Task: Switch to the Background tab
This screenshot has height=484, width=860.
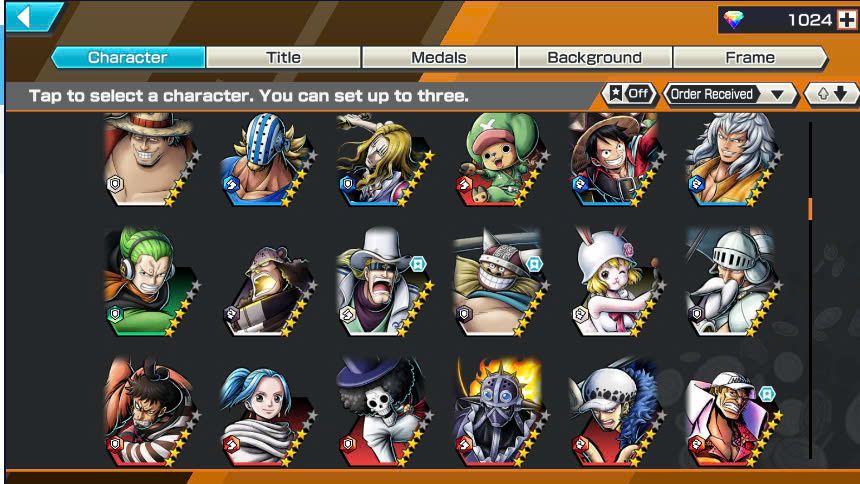Action: (595, 57)
